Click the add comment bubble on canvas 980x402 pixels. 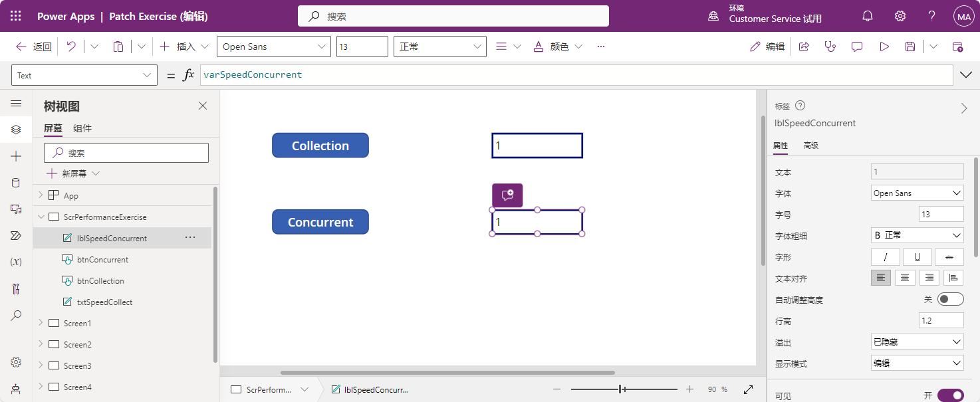[507, 195]
